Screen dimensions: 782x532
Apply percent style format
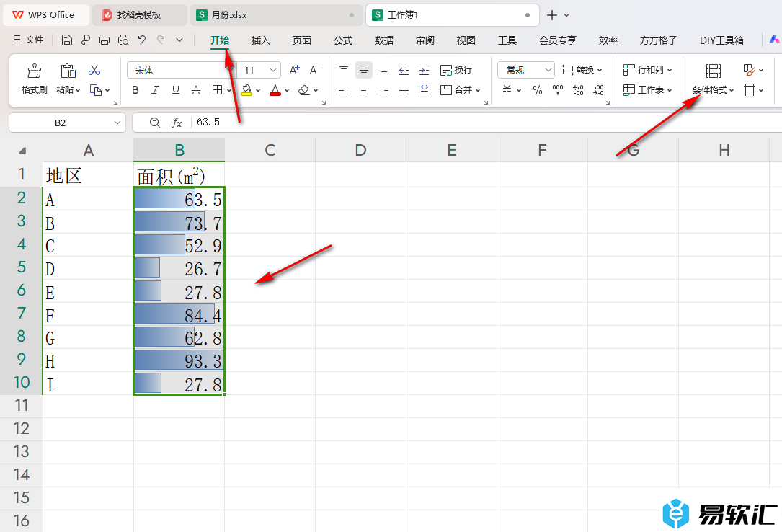click(x=537, y=90)
